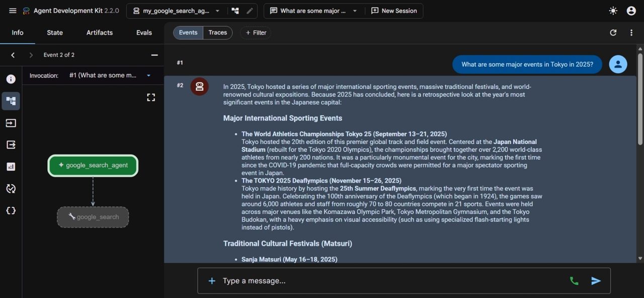The height and width of the screenshot is (298, 644).
Task: Open the hamburger menu beside Agent Development Kit
Action: [x=13, y=11]
